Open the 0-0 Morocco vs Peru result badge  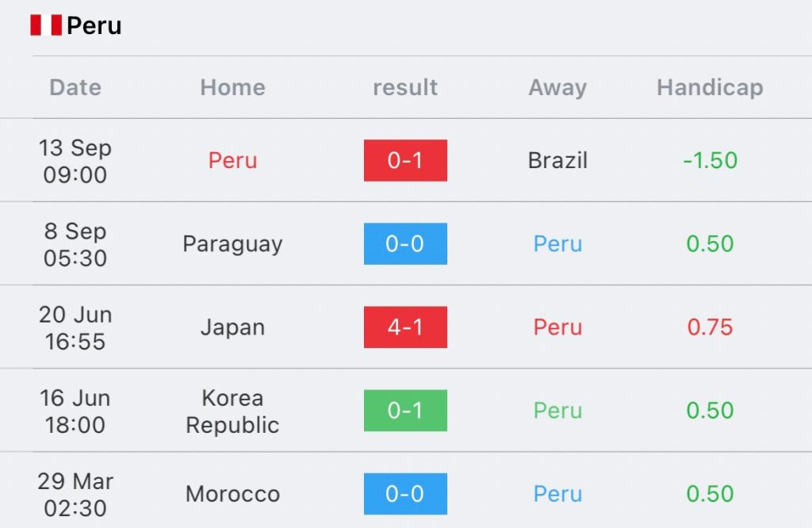pyautogui.click(x=405, y=494)
